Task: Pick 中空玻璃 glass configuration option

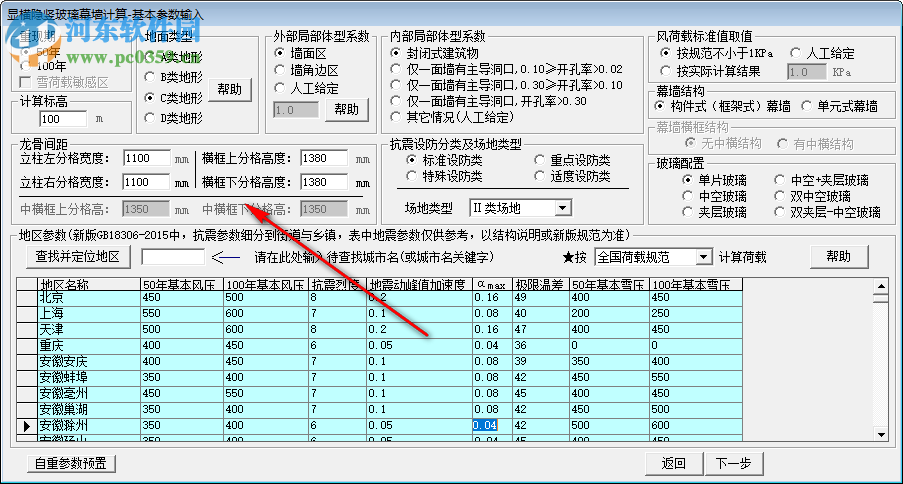Action: coord(688,196)
